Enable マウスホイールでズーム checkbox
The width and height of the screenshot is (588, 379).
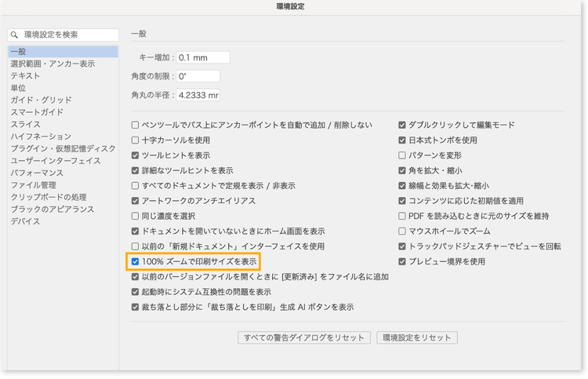402,231
